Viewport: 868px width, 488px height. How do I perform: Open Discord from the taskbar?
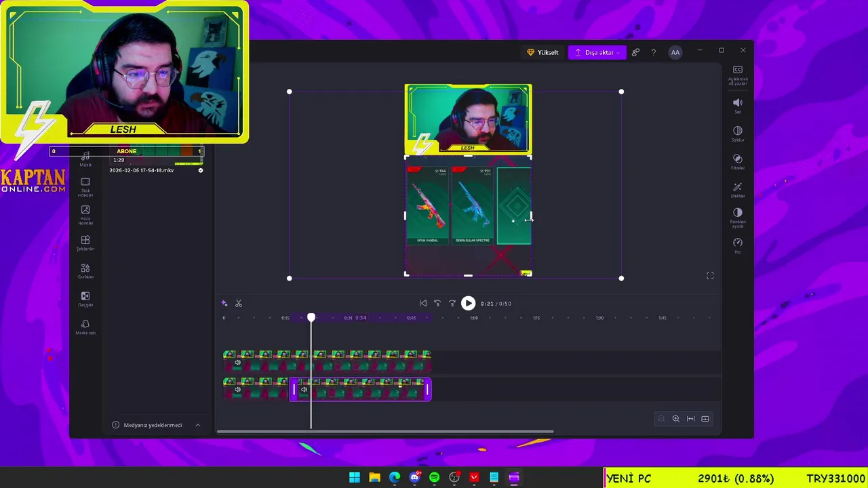[414, 478]
